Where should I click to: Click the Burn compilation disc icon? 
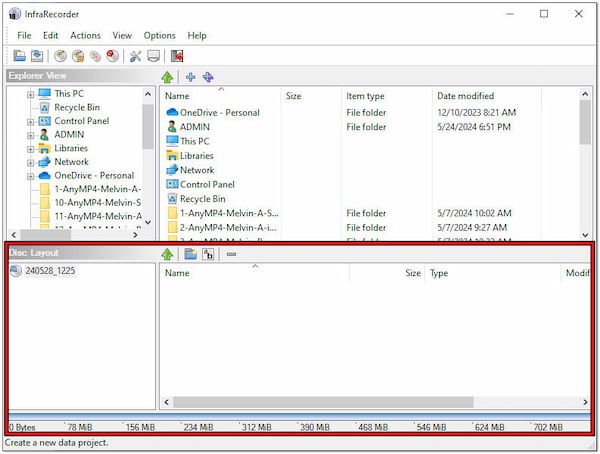pyautogui.click(x=60, y=56)
